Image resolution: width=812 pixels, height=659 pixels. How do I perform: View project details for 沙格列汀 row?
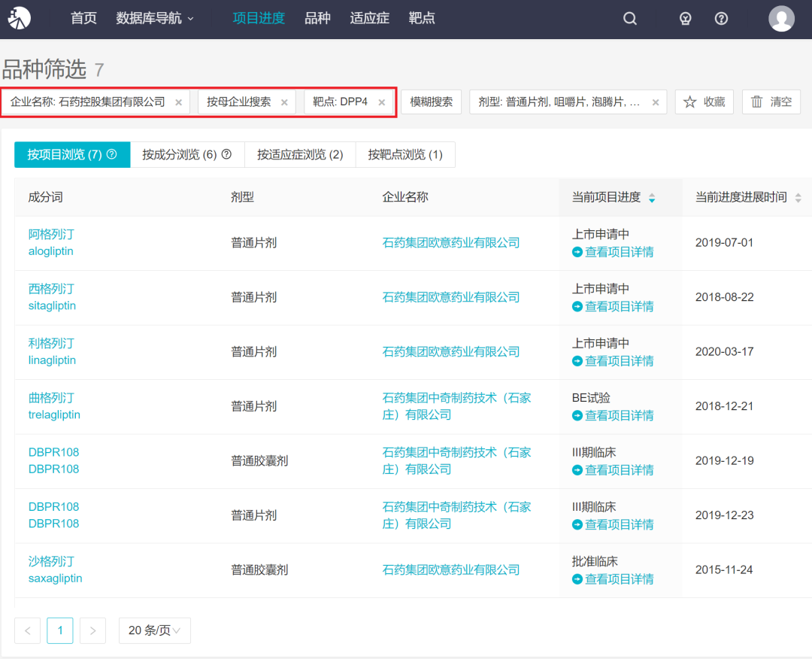click(613, 579)
